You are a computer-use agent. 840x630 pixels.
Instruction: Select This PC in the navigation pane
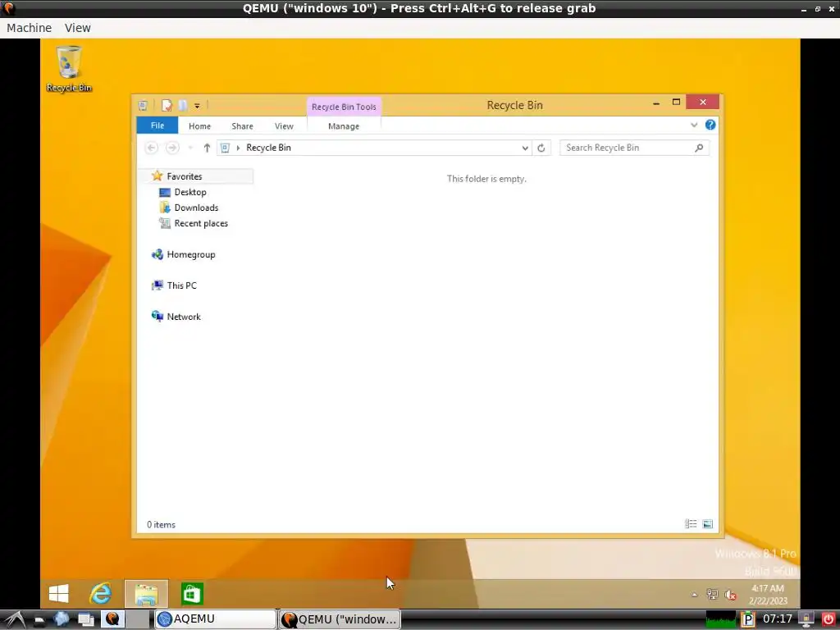[x=181, y=285]
